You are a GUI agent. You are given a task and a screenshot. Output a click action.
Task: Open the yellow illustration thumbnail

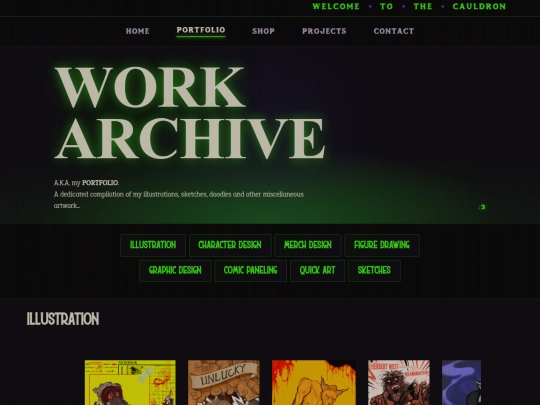(130, 382)
